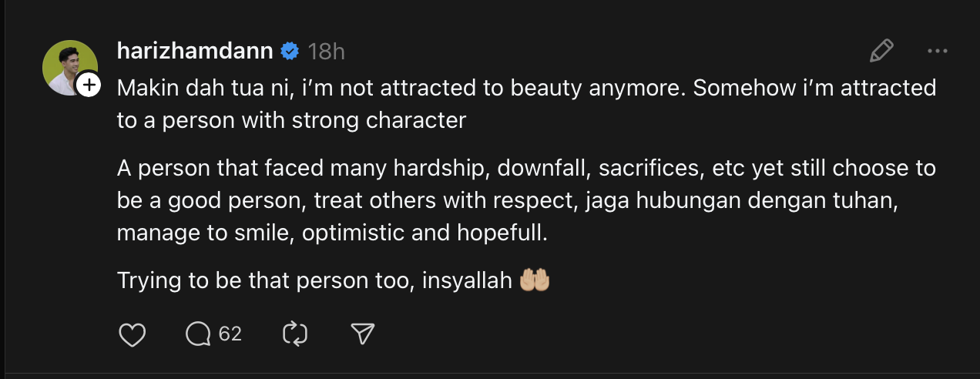Follow harizhamdann using the plus badge
The height and width of the screenshot is (379, 980).
pyautogui.click(x=89, y=85)
